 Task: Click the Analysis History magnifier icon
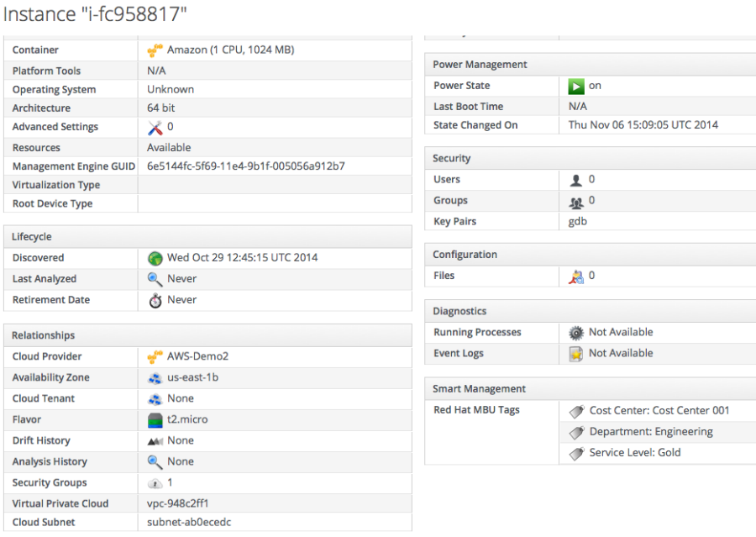(155, 461)
